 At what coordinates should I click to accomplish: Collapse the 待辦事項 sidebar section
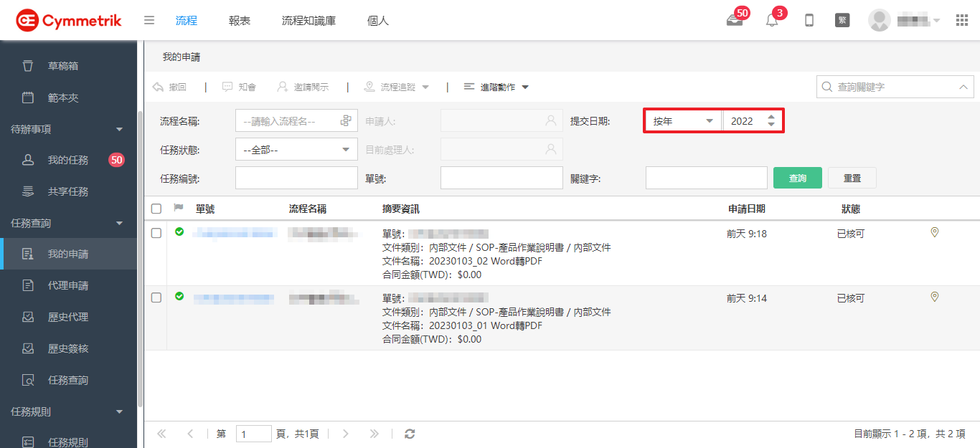click(x=68, y=129)
